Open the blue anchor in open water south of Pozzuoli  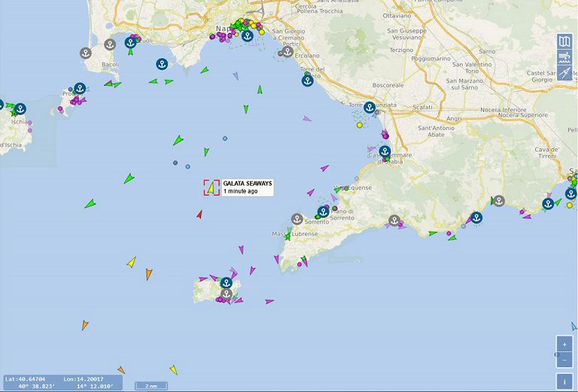[x=162, y=64]
